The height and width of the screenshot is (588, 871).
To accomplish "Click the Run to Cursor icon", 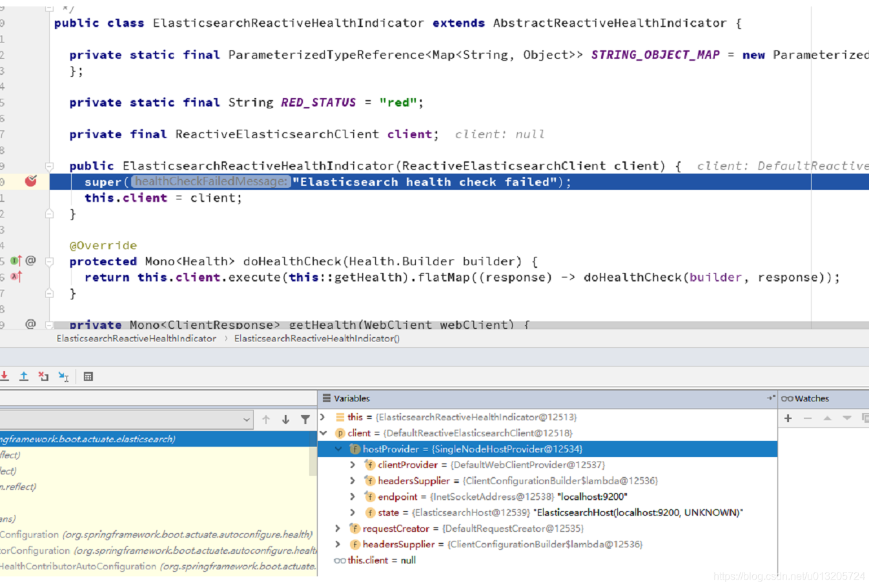I will coord(63,376).
